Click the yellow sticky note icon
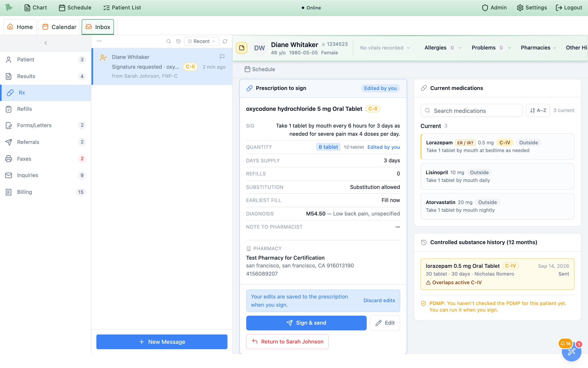588x368 pixels. [242, 48]
